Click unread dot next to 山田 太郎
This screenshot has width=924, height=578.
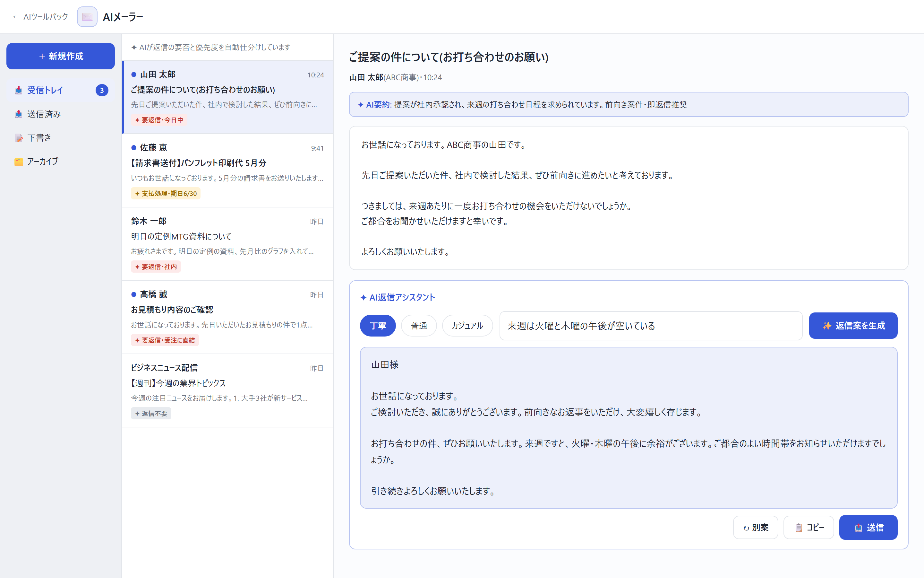click(134, 74)
